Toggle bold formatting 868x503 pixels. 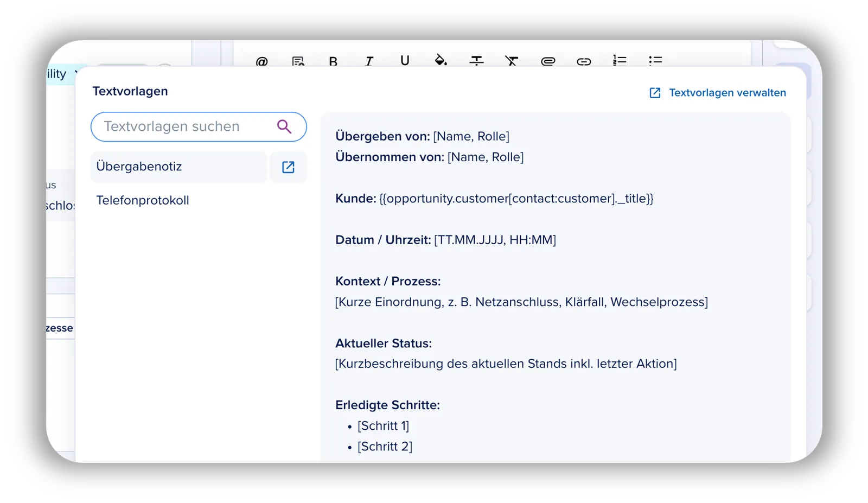click(x=333, y=61)
